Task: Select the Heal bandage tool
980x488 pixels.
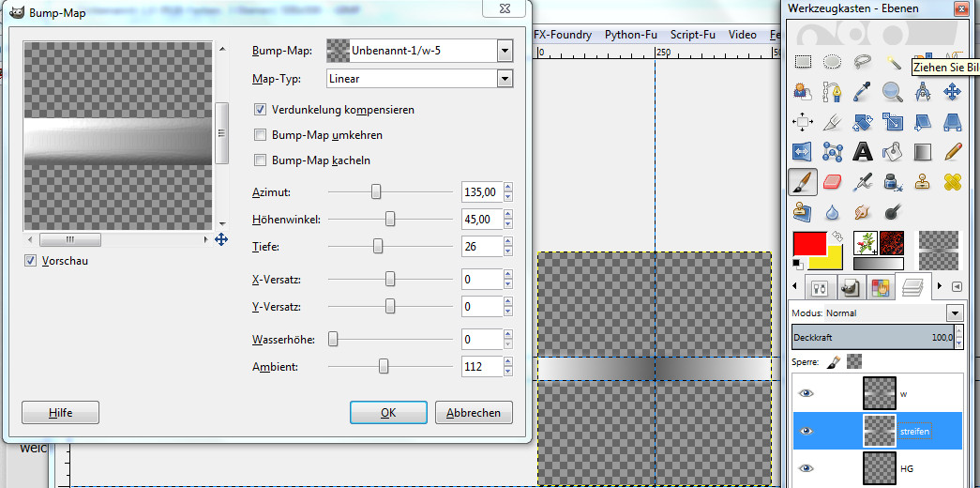Action: pyautogui.click(x=953, y=183)
